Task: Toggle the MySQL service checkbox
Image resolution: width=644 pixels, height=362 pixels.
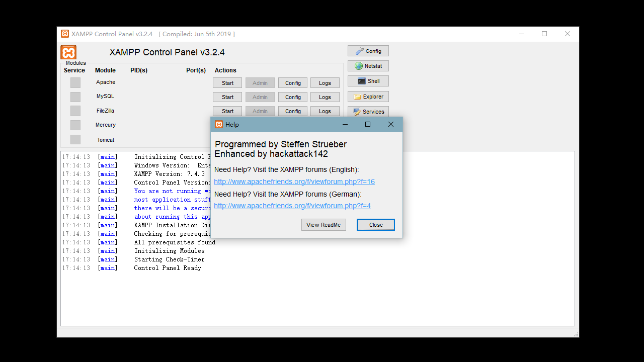Action: click(x=75, y=97)
